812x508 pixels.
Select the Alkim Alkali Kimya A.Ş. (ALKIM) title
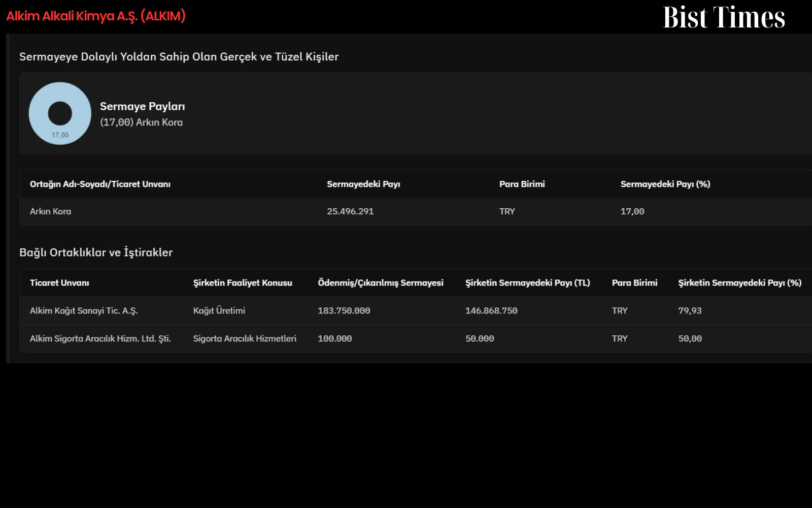point(96,16)
